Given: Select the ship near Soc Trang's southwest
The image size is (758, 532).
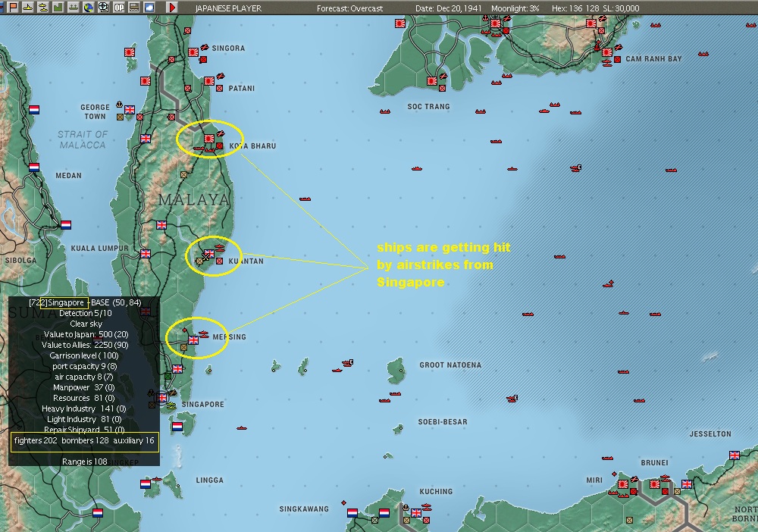Looking at the screenshot, I should [x=385, y=111].
